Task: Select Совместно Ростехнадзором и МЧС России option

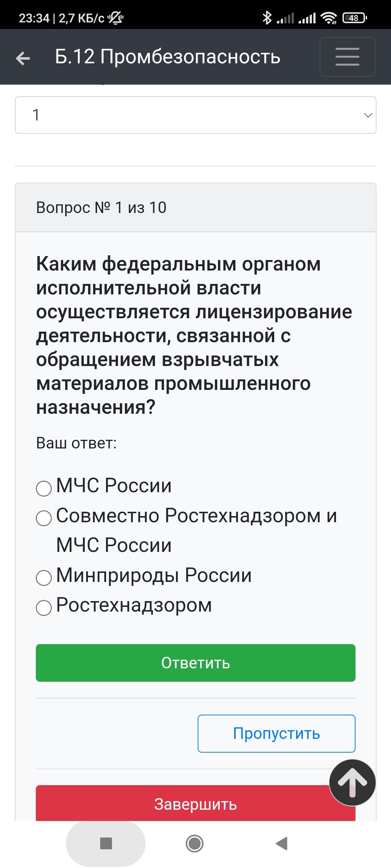Action: (44, 518)
